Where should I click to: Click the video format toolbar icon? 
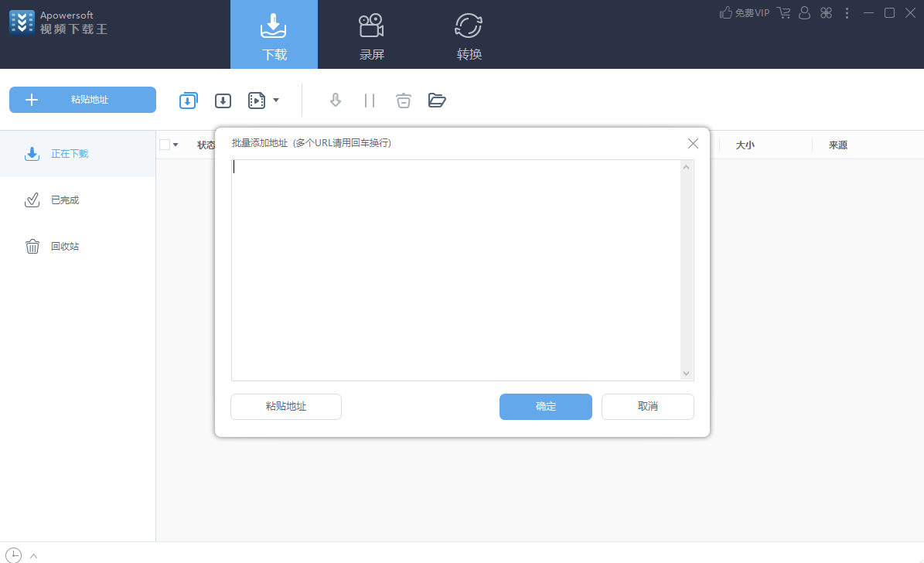pyautogui.click(x=257, y=101)
